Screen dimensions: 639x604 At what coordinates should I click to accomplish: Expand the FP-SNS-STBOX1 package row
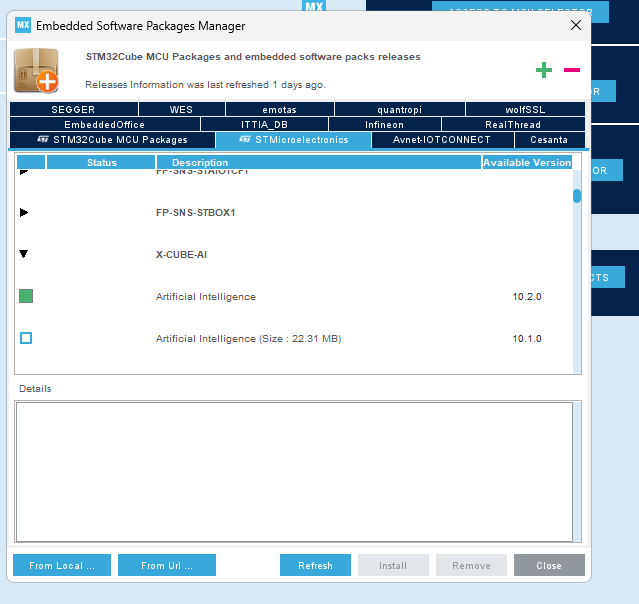pyautogui.click(x=24, y=212)
